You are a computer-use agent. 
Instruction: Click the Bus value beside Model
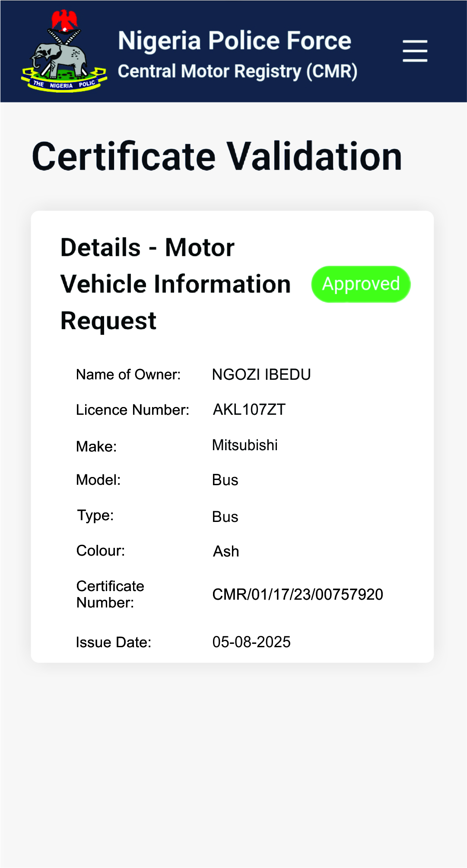click(x=225, y=480)
